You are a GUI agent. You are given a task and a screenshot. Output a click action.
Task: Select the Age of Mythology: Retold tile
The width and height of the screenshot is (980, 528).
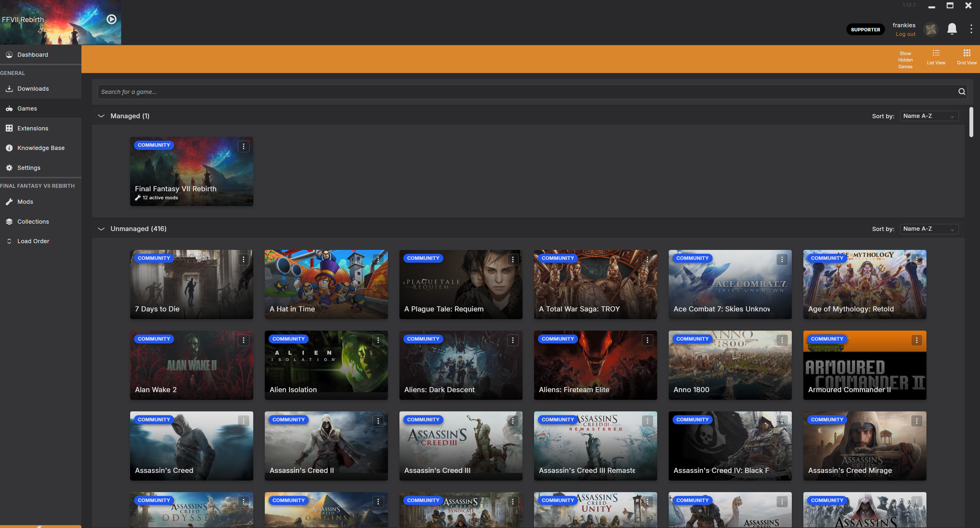865,284
